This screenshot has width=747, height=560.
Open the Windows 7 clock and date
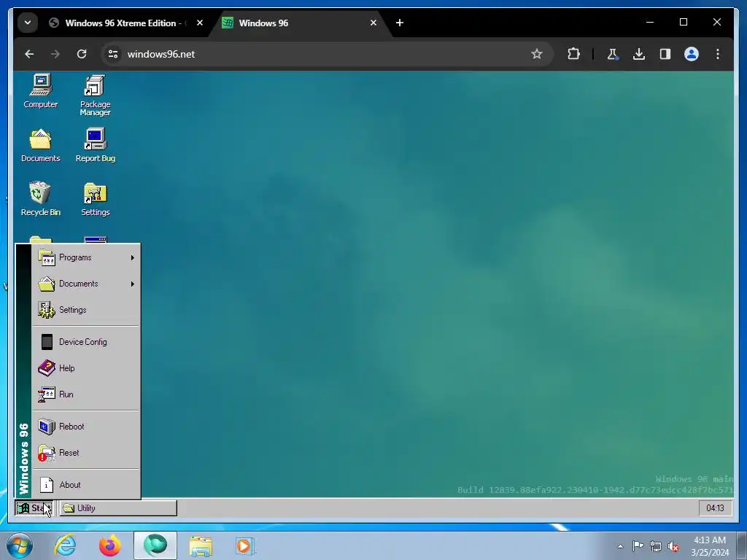coord(710,546)
